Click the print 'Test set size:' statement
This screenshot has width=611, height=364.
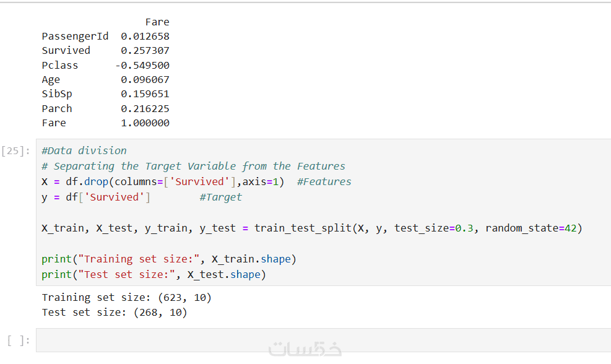pos(154,274)
